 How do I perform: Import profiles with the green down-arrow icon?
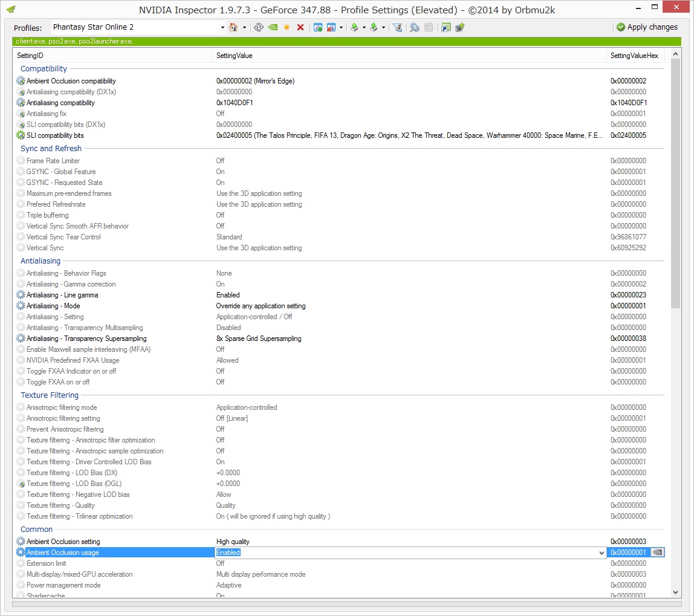point(374,27)
